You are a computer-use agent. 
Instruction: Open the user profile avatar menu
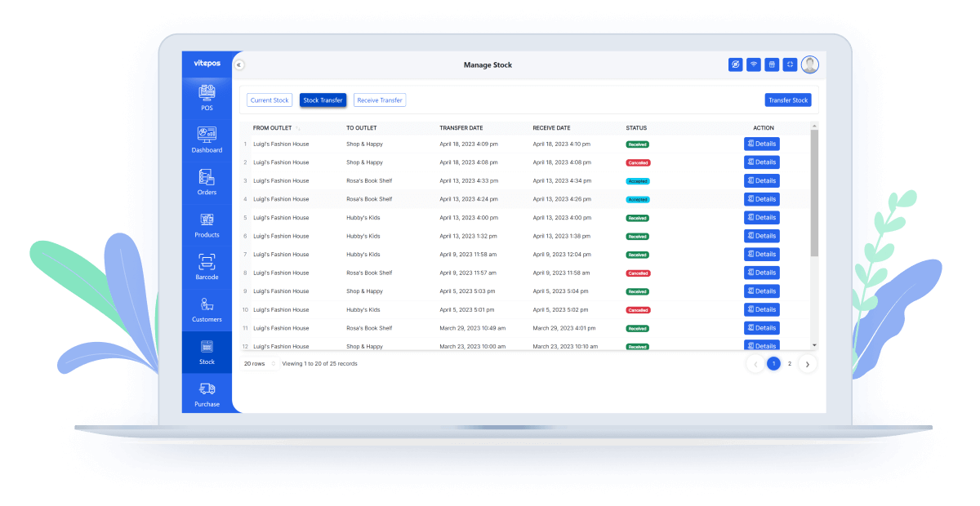(x=810, y=64)
